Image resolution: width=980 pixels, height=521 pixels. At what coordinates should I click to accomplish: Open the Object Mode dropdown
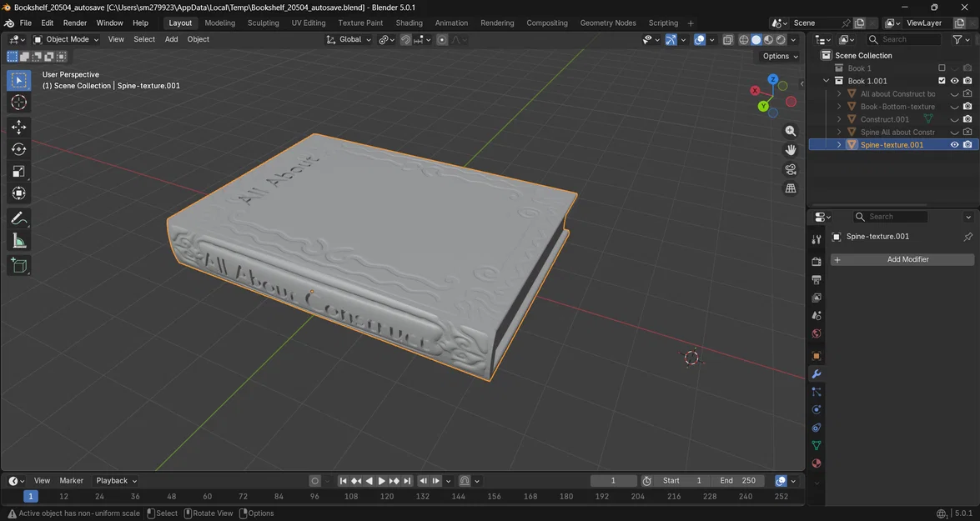click(x=65, y=39)
